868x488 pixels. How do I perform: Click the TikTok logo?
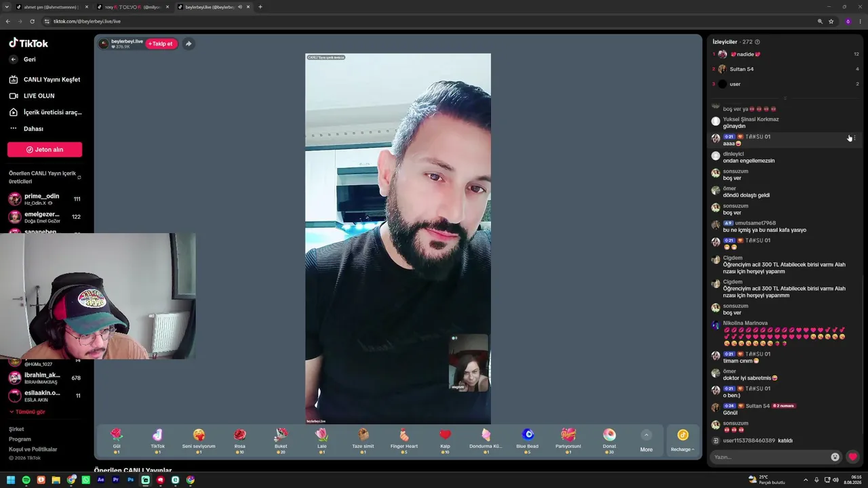pyautogui.click(x=28, y=43)
